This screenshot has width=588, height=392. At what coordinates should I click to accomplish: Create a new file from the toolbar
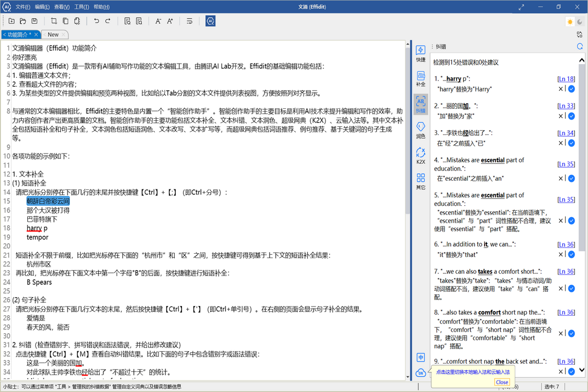pyautogui.click(x=11, y=21)
